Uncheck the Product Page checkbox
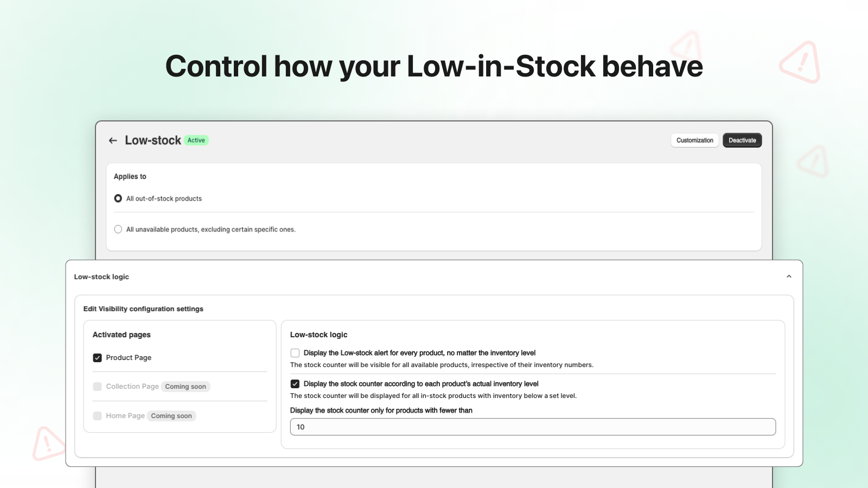 coord(98,358)
